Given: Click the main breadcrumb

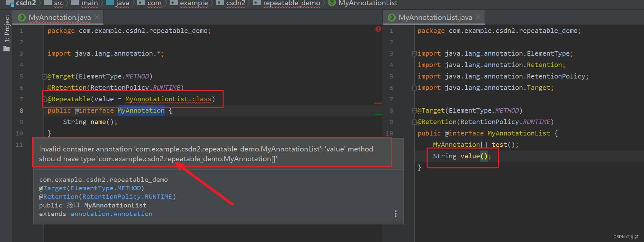Looking at the screenshot, I should pos(85,3).
